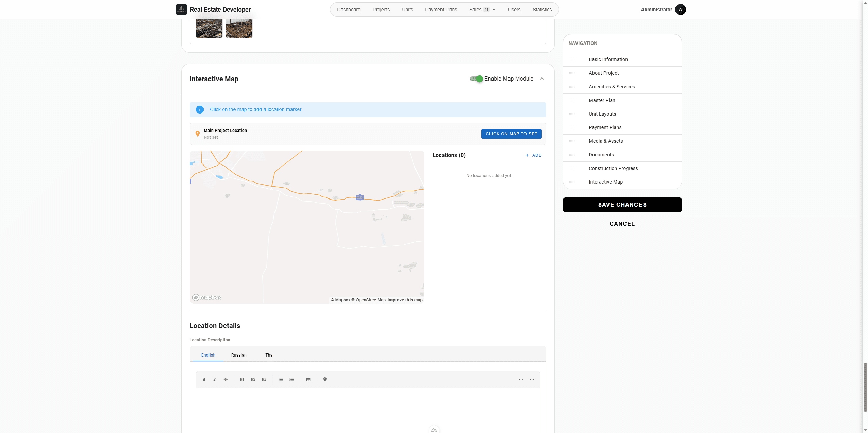The height and width of the screenshot is (433, 868).
Task: Jump to Media & Assets section
Action: point(605,141)
